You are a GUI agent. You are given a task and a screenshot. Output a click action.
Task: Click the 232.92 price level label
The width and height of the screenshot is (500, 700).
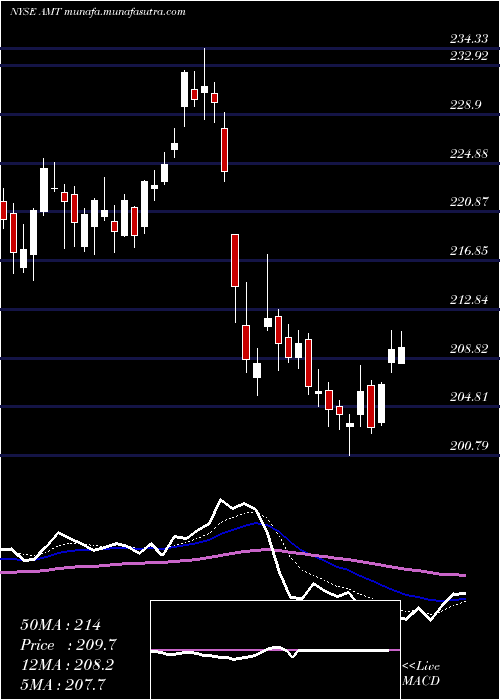point(469,57)
